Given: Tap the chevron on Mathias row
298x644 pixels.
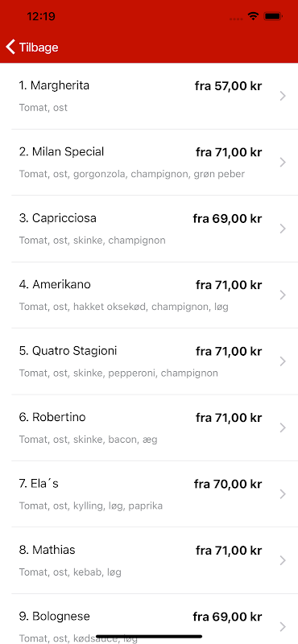Looking at the screenshot, I should (283, 560).
